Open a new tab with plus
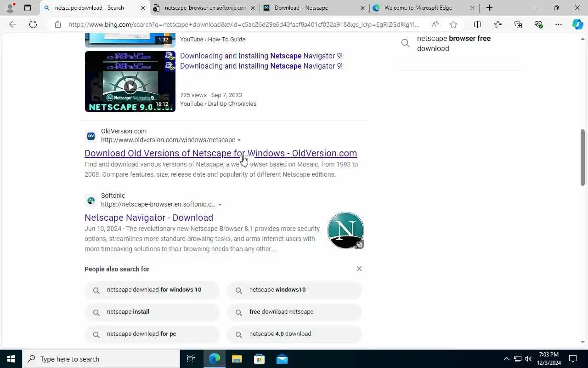This screenshot has height=368, width=588. (489, 8)
